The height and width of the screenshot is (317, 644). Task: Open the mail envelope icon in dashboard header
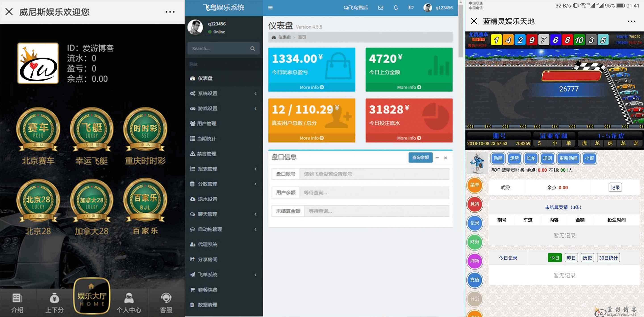coord(381,8)
